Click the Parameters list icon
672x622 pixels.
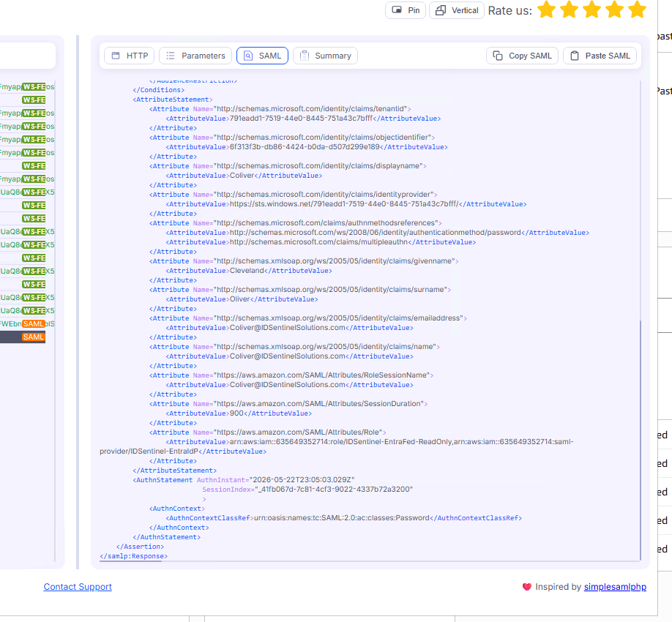tap(171, 56)
